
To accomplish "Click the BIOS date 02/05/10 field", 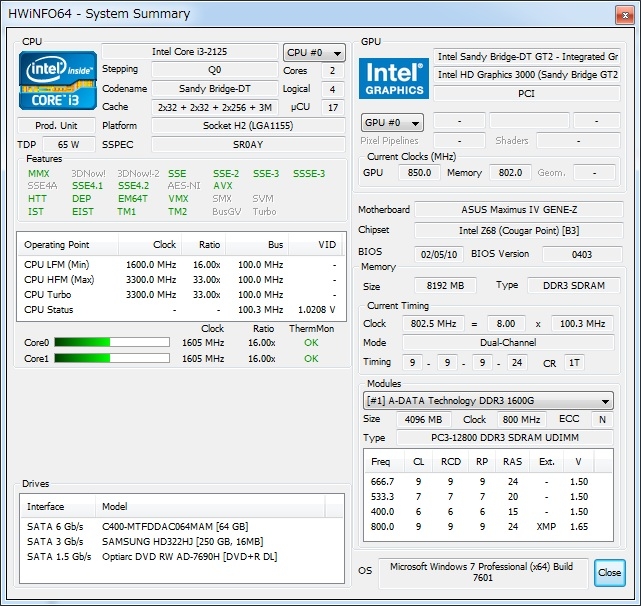I will (x=439, y=254).
